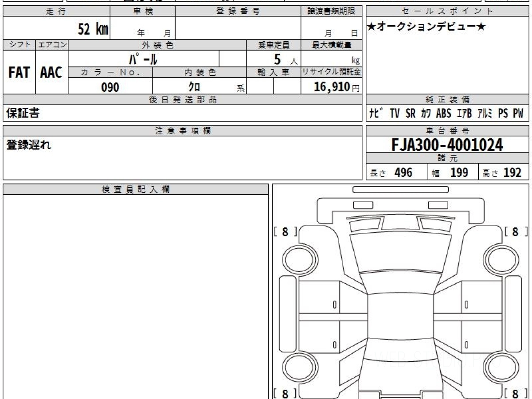Select the top-right [8] tire tread marker
Screen dimensions: 532x399
coord(516,231)
